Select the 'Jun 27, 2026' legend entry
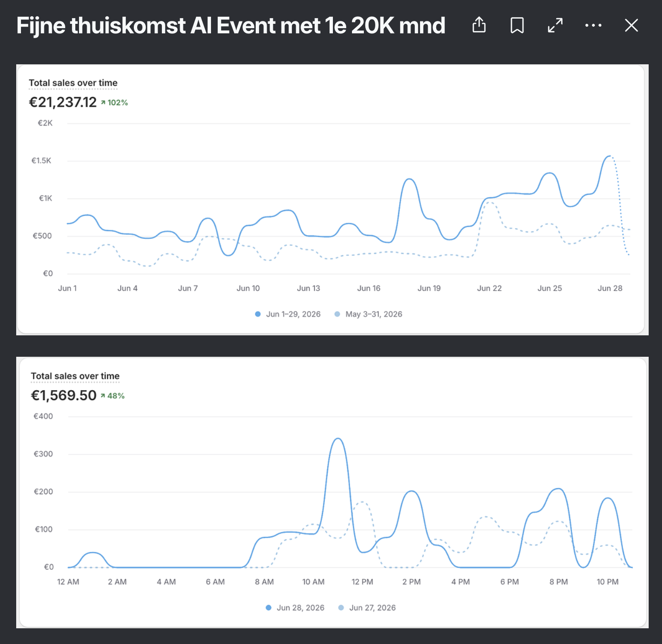Screen dimensions: 662x644 pyautogui.click(x=367, y=608)
